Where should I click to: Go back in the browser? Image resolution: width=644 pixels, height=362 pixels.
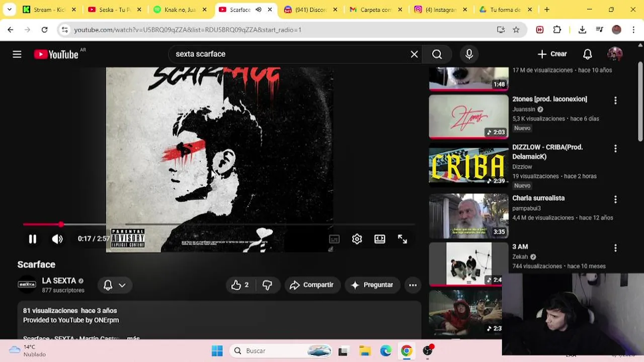click(11, 30)
